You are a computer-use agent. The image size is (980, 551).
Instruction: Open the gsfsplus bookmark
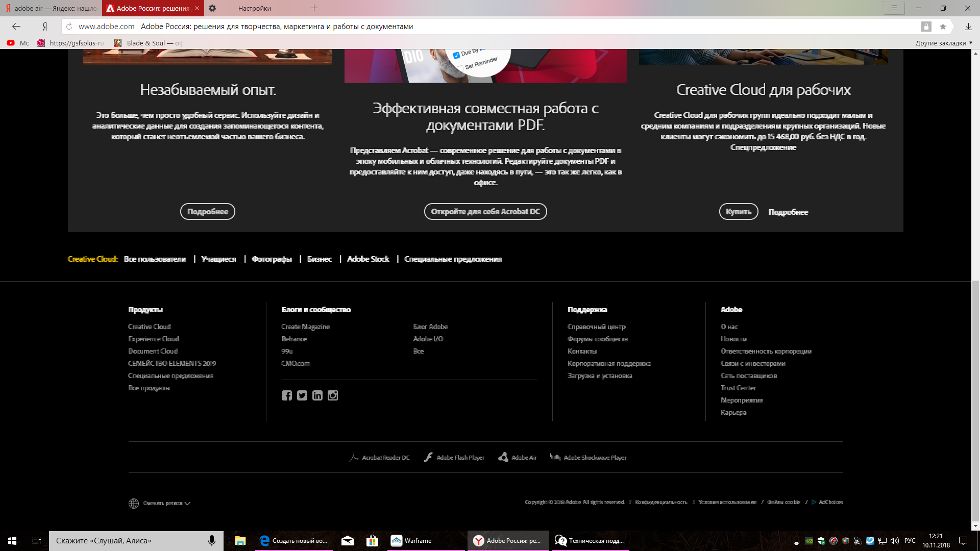tap(71, 43)
